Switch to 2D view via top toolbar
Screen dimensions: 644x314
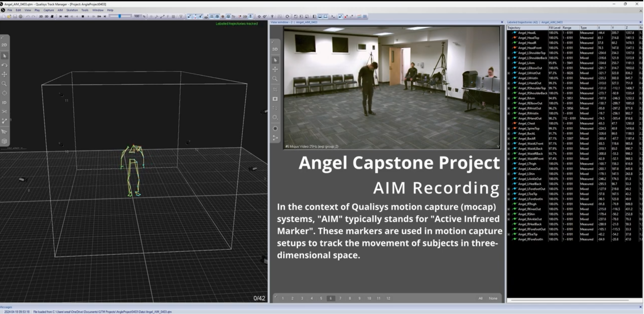[41, 16]
